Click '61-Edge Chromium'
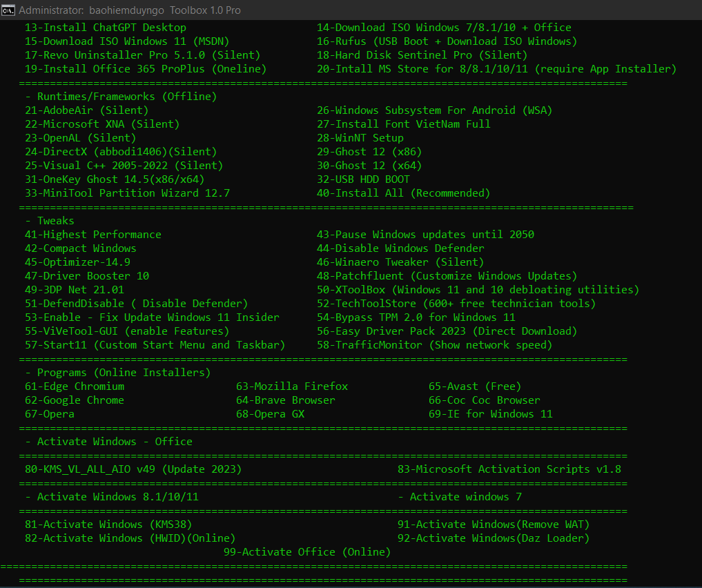Image resolution: width=702 pixels, height=588 pixels. coord(75,386)
